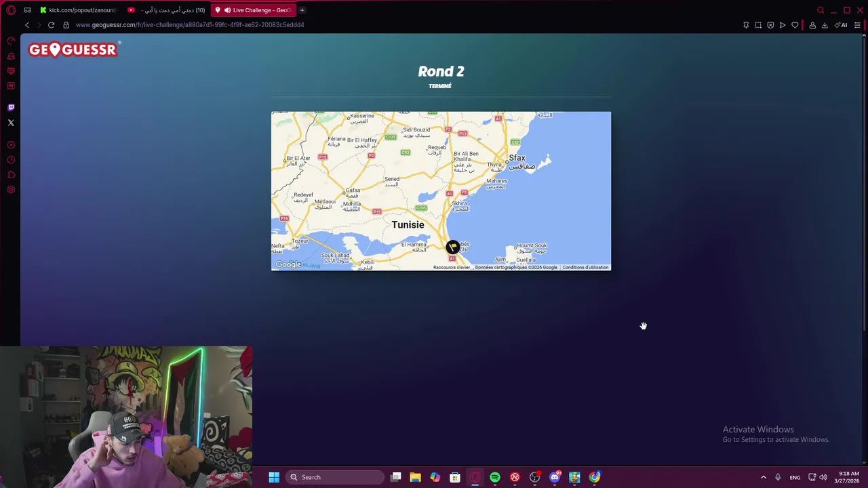Open the profile account icon in toolbar

tap(812, 25)
